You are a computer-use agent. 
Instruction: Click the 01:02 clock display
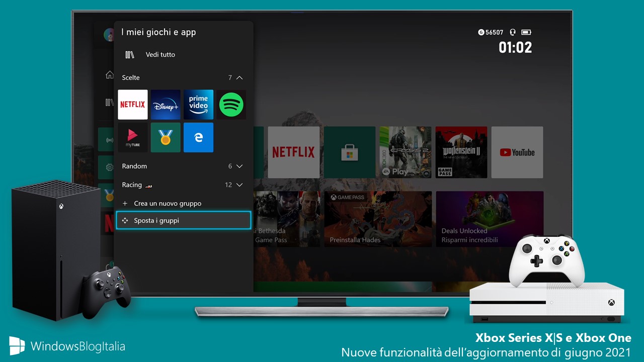coord(515,47)
